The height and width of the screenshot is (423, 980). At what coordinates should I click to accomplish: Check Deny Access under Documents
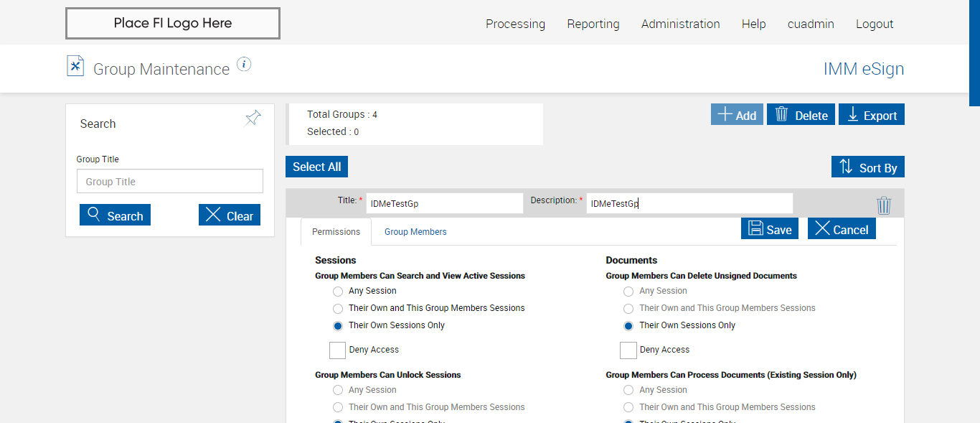628,350
